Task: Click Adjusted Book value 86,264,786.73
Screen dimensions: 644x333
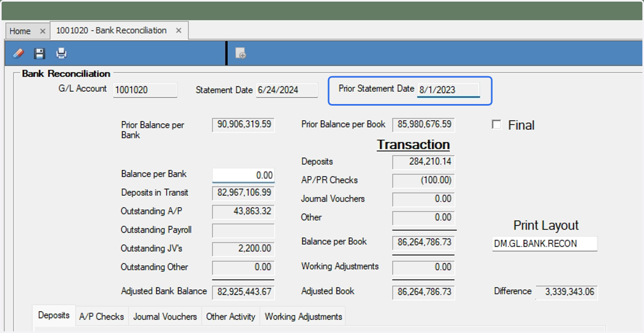Action: (423, 292)
